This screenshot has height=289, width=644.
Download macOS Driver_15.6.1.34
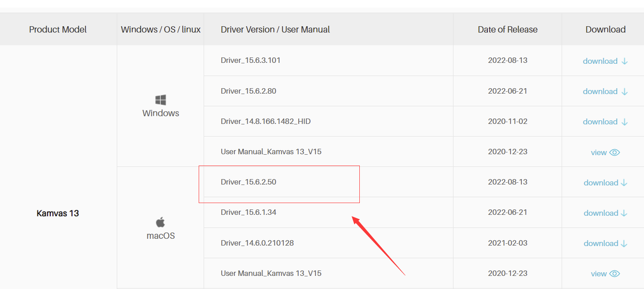click(605, 213)
